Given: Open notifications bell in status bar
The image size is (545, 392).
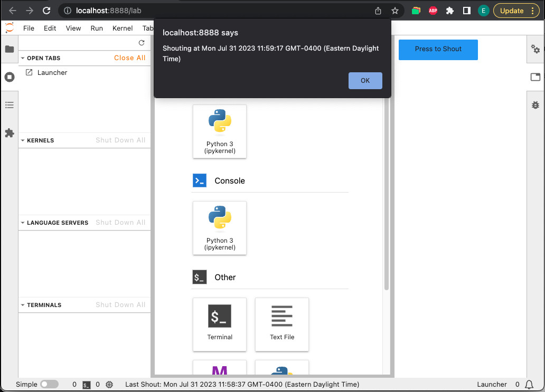Looking at the screenshot, I should click(529, 385).
